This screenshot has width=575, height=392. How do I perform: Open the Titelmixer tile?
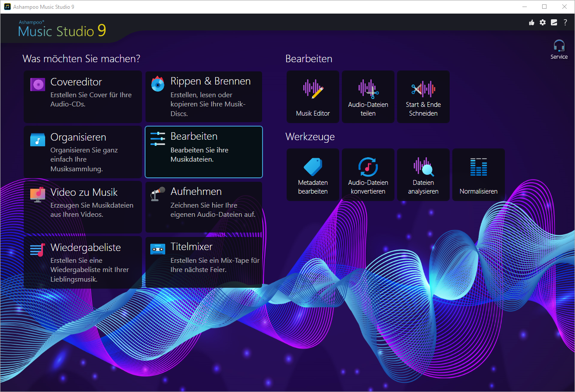(x=204, y=262)
